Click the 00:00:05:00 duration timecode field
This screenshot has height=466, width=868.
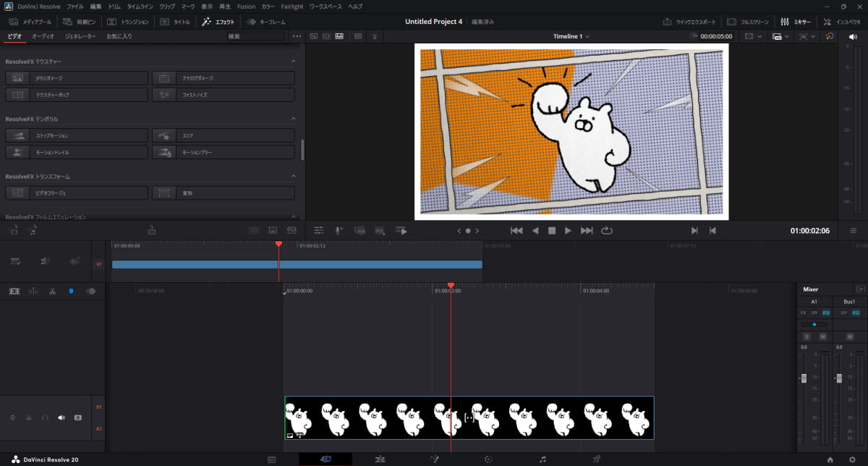pyautogui.click(x=716, y=36)
